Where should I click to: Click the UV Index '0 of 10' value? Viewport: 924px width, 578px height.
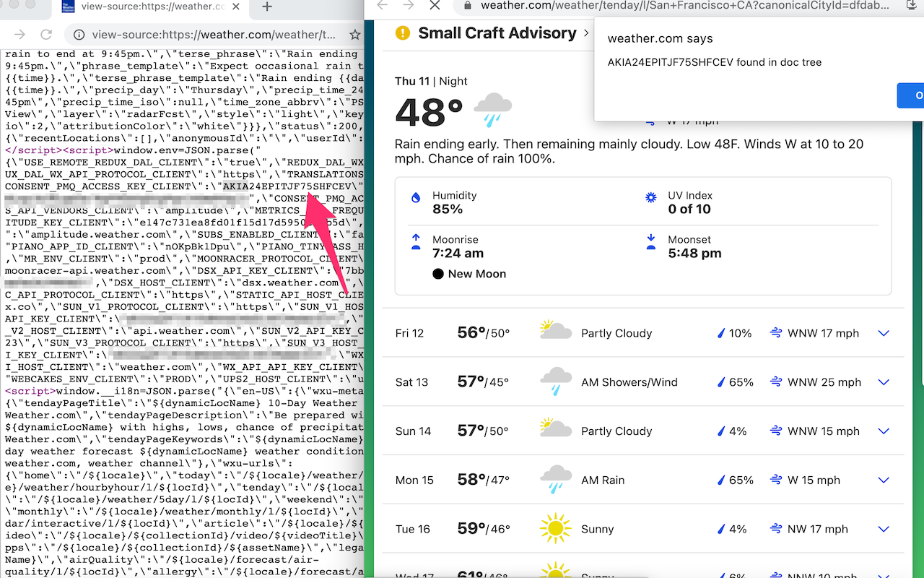pos(689,210)
